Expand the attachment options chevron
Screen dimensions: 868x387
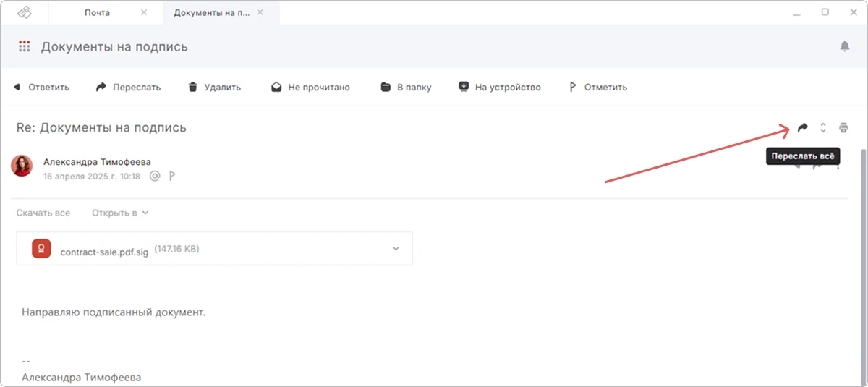[x=396, y=249]
